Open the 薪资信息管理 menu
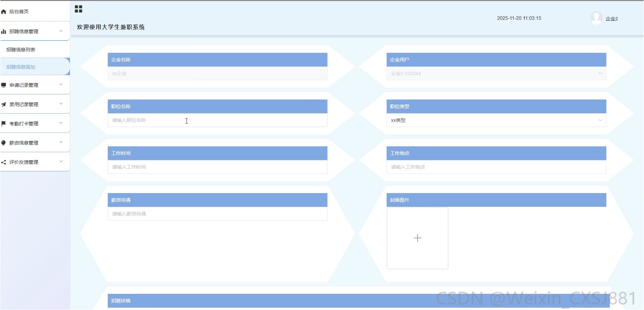This screenshot has width=644, height=310. tap(35, 143)
